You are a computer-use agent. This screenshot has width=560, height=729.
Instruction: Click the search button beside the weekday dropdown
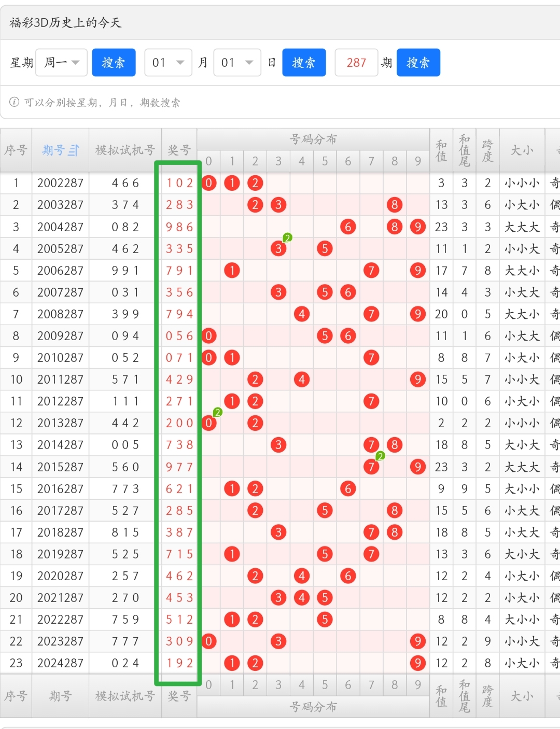[114, 63]
